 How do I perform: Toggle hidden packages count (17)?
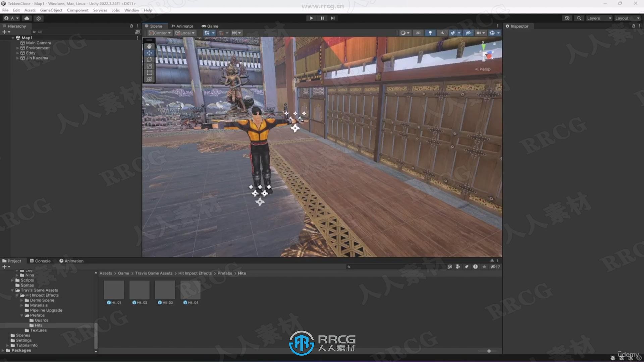[x=495, y=267]
